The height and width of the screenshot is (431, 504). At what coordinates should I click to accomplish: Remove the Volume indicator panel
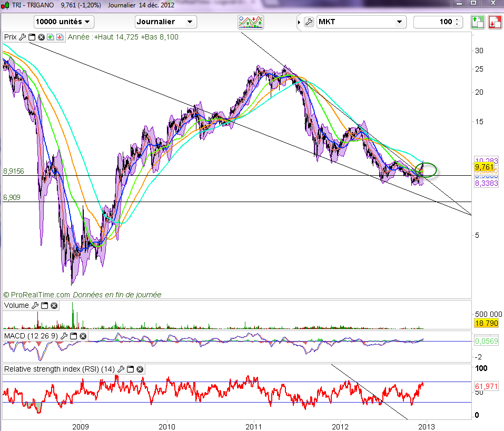(x=54, y=305)
